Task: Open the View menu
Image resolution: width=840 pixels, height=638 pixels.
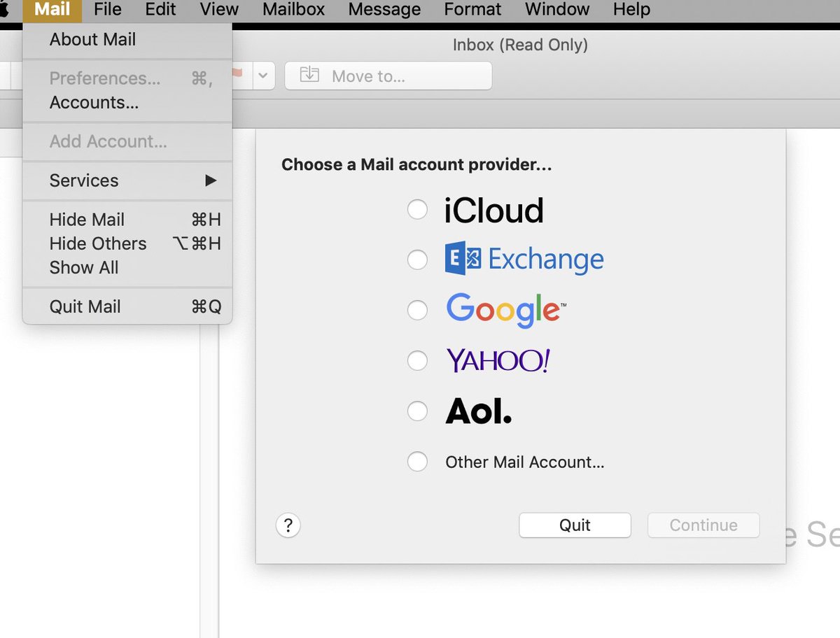Action: 219,10
